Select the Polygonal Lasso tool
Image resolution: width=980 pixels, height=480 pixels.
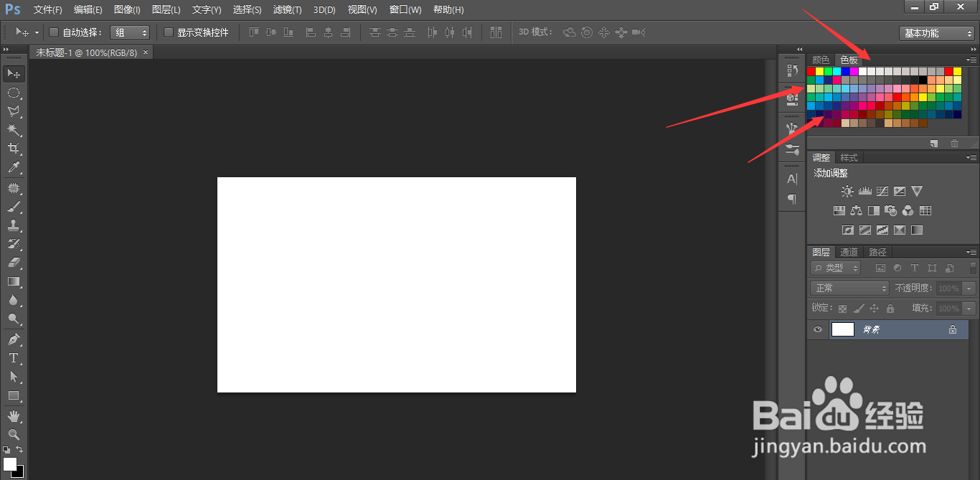14,111
